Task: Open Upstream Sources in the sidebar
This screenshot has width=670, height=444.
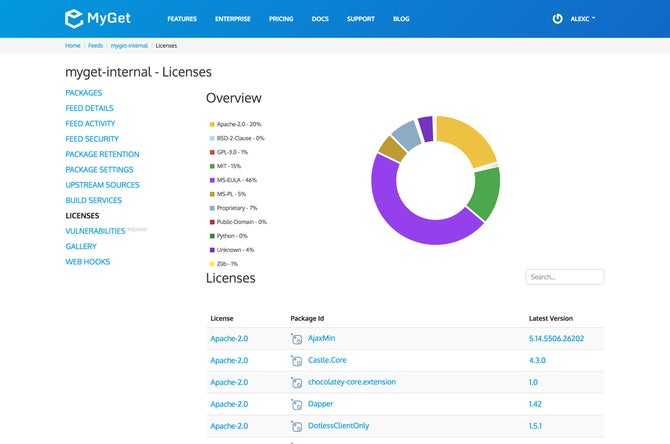Action: [103, 185]
